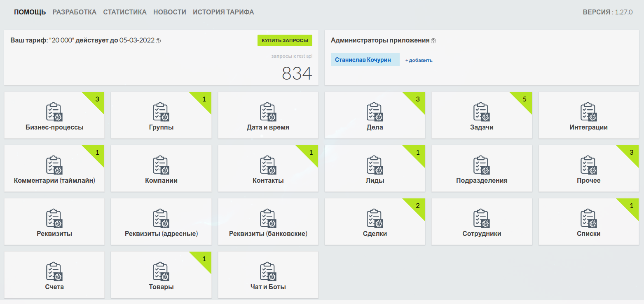Open the Сделки clipboard icon
The height and width of the screenshot is (304, 644).
pos(375,218)
